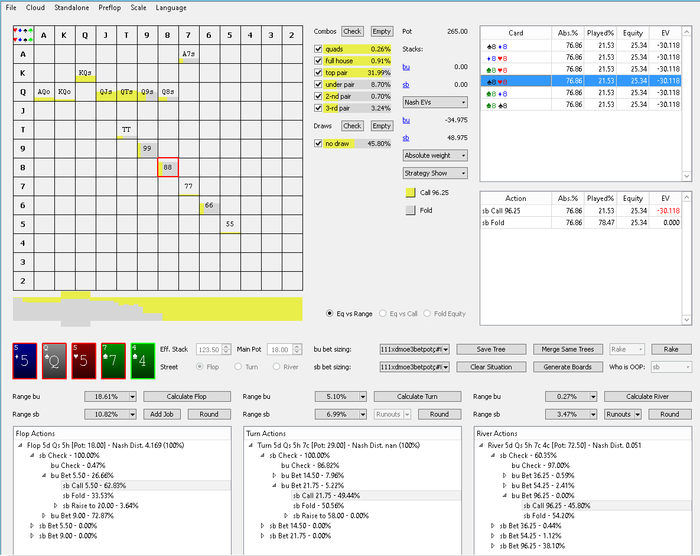
Task: Open the Absolute weight dropdown
Action: click(x=435, y=155)
